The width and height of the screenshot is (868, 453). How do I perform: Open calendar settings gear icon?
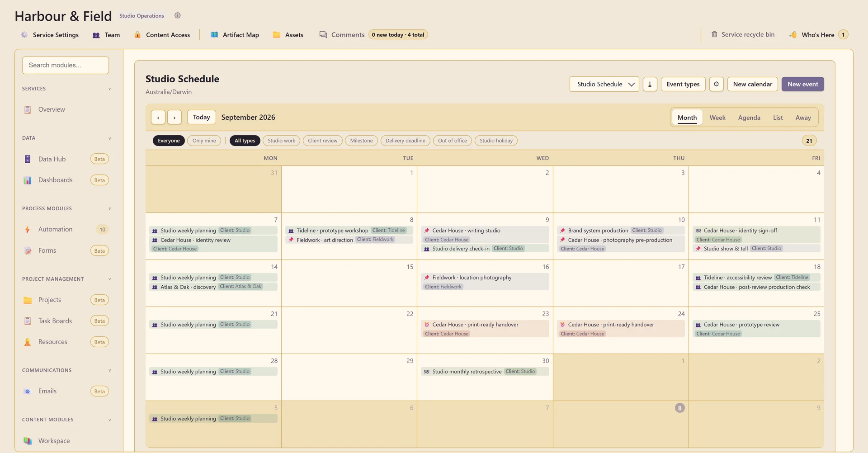coord(717,84)
